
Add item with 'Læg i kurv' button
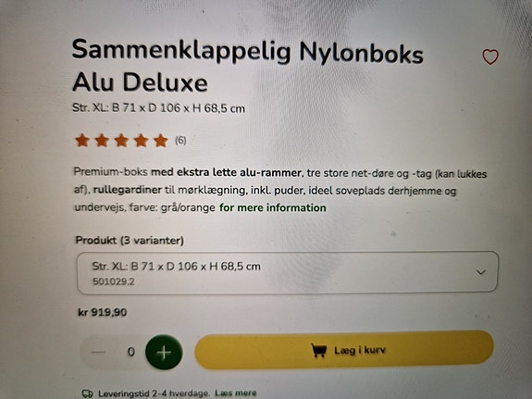(x=344, y=350)
